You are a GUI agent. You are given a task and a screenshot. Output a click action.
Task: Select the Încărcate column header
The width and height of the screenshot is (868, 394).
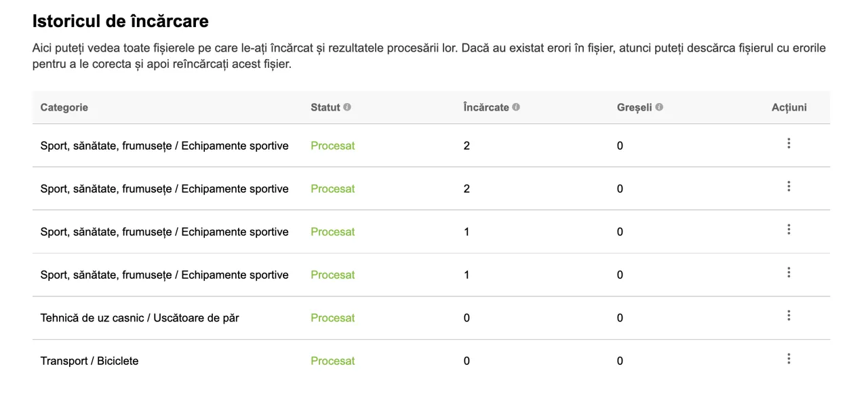point(486,107)
